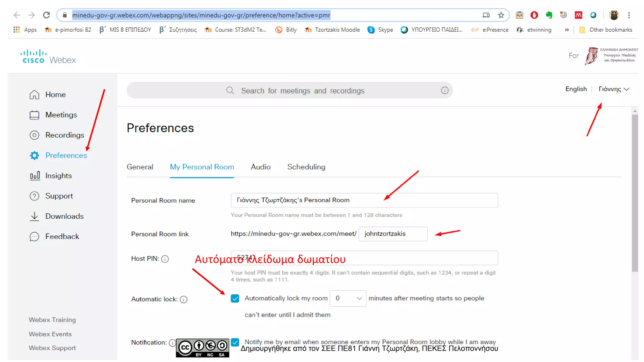Uncheck Automatically lock my room checkbox
Viewport: 644px width, 362px height.
click(x=235, y=299)
